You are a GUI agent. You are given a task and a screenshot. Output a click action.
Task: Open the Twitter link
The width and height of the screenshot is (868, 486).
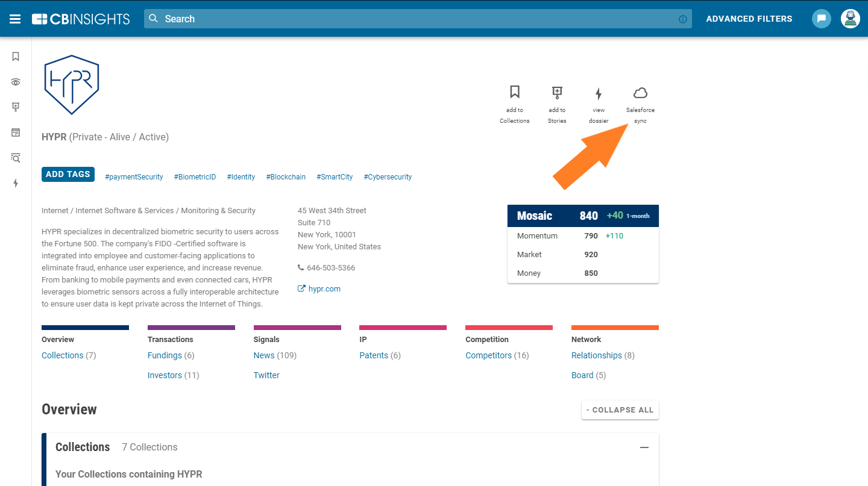click(x=266, y=375)
